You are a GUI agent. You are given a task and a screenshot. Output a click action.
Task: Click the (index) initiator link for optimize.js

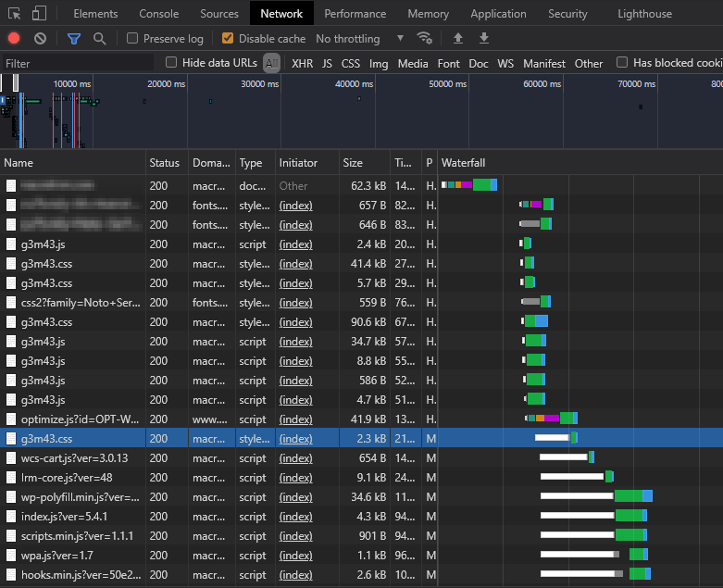point(295,419)
